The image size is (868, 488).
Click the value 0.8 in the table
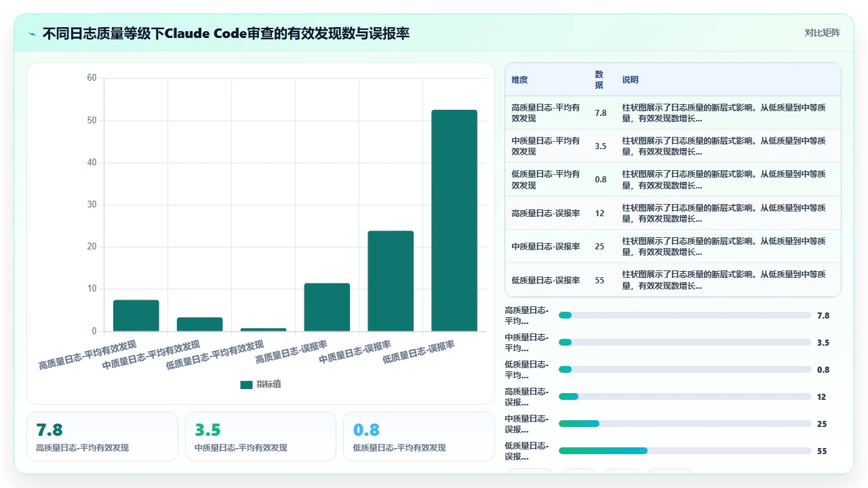pos(601,180)
